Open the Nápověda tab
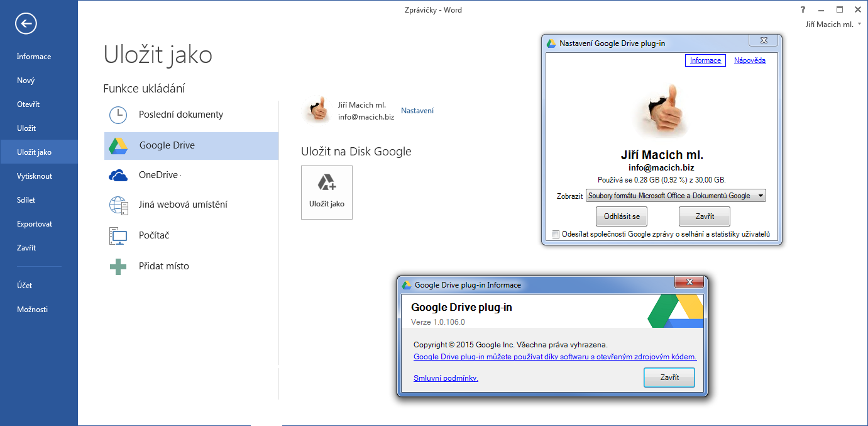 click(749, 60)
